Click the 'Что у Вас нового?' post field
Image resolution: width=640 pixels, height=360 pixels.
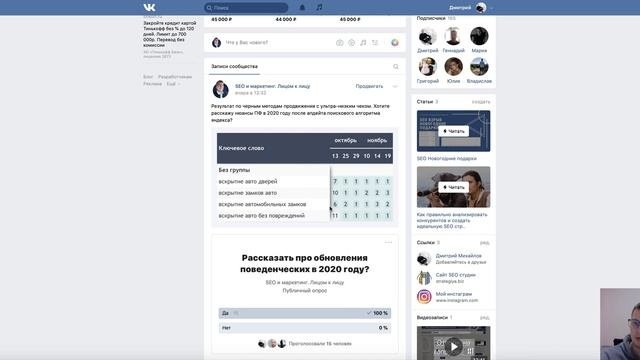click(x=247, y=42)
